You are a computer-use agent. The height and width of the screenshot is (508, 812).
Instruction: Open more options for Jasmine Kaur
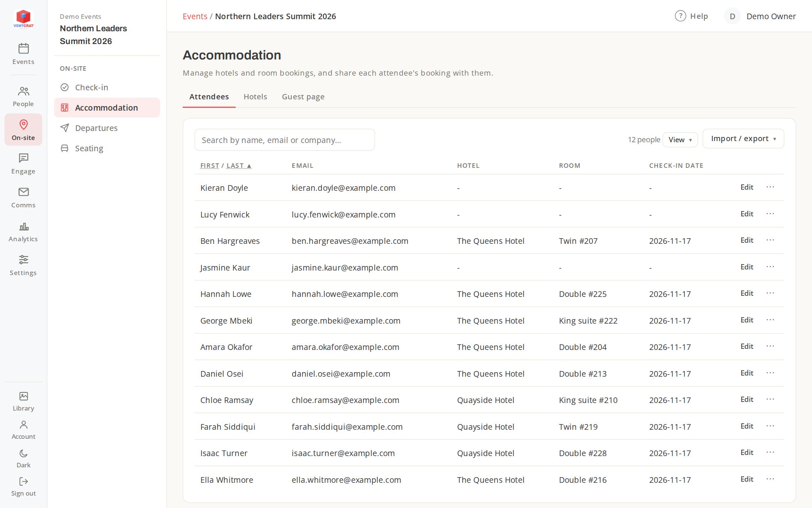point(770,267)
